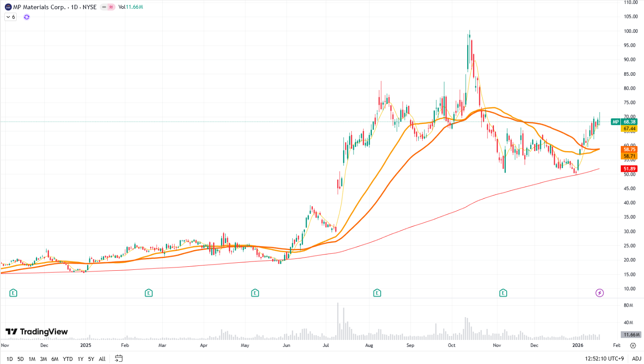Open the go to date calendar icon
The width and height of the screenshot is (644, 364).
click(119, 358)
